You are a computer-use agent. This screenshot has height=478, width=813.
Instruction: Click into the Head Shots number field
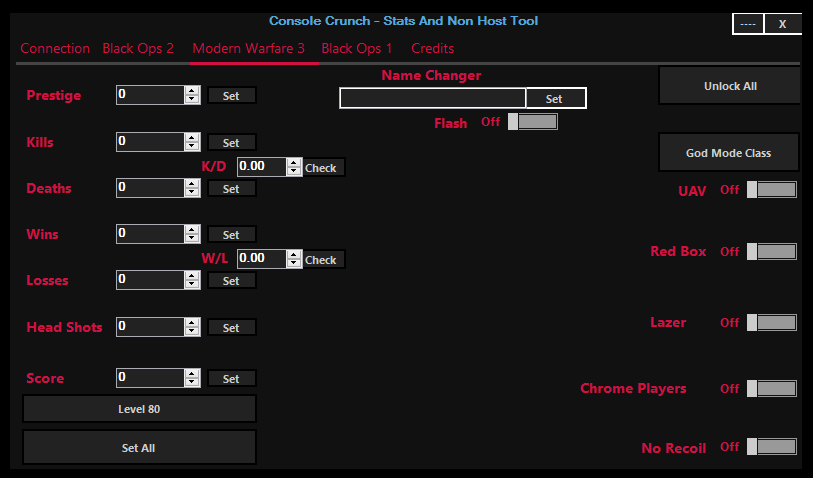(150, 327)
